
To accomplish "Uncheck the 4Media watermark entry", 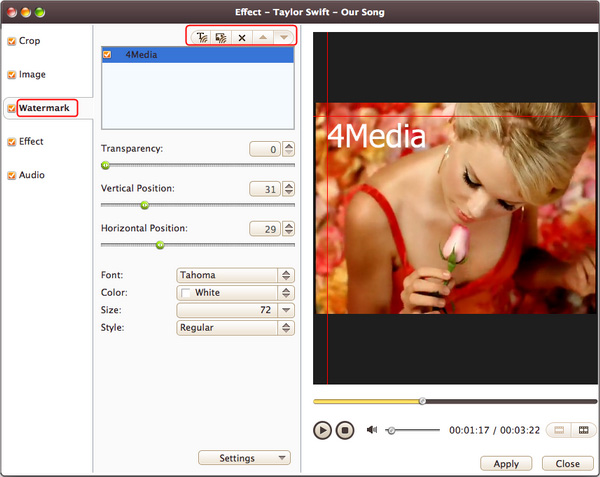I will pos(108,55).
